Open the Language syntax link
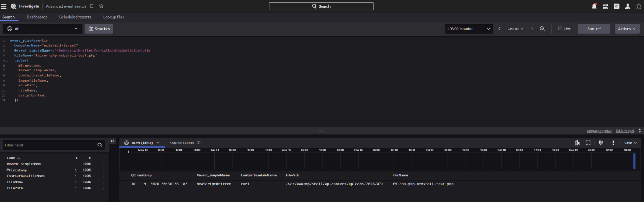 click(599, 131)
